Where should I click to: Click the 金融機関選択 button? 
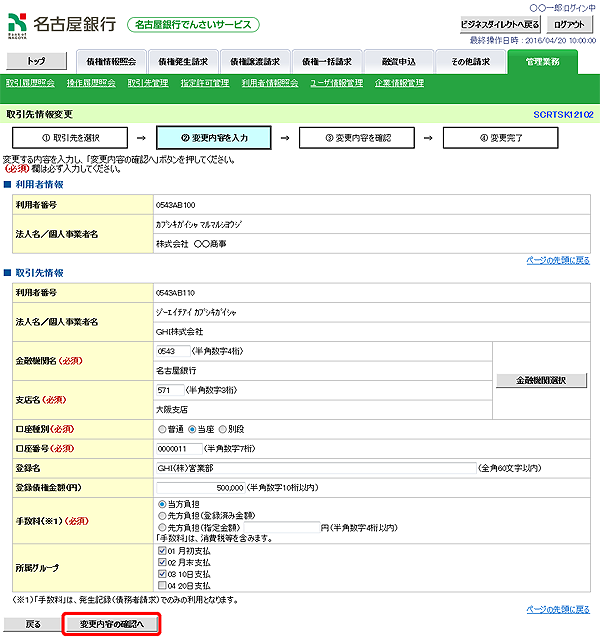(541, 380)
